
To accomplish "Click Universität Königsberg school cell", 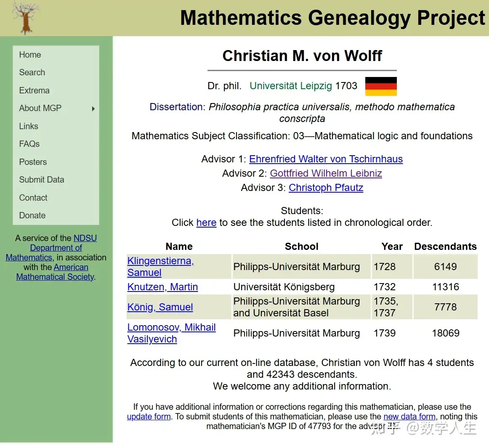I will point(301,287).
